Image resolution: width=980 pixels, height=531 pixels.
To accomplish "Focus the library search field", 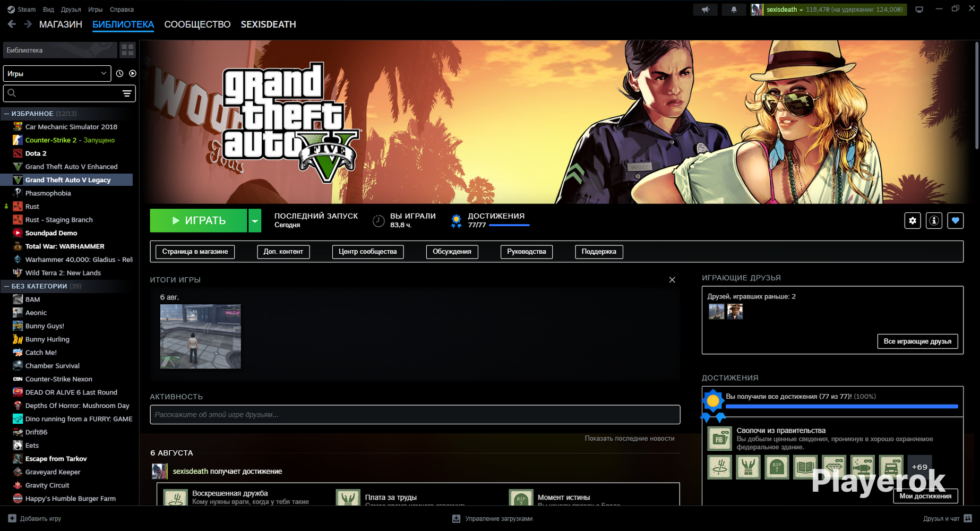I will pyautogui.click(x=70, y=93).
